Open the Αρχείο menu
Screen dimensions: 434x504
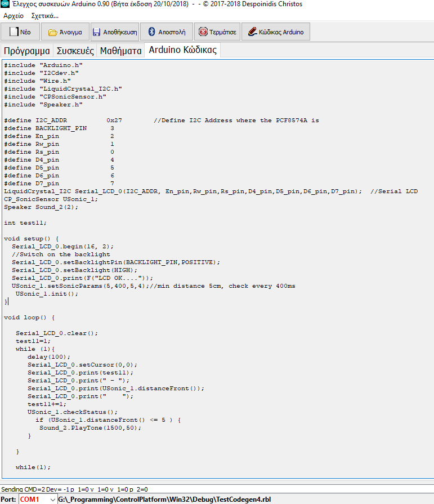click(x=14, y=16)
